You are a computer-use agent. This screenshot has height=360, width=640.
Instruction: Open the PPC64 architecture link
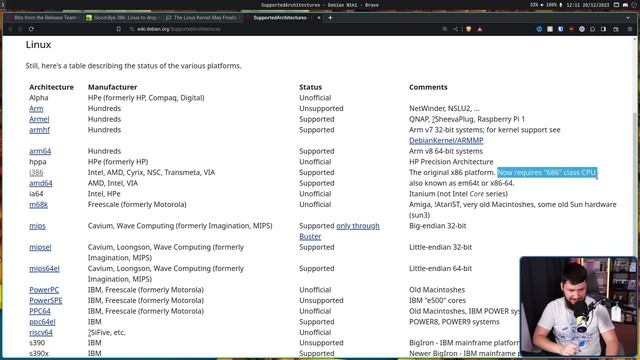tap(40, 311)
